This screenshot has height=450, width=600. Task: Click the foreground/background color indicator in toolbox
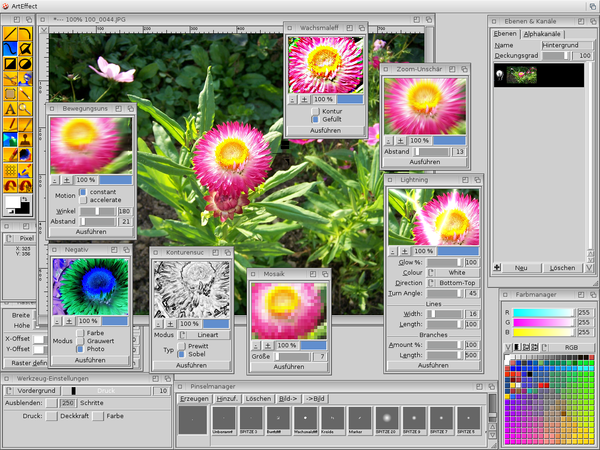tap(17, 203)
